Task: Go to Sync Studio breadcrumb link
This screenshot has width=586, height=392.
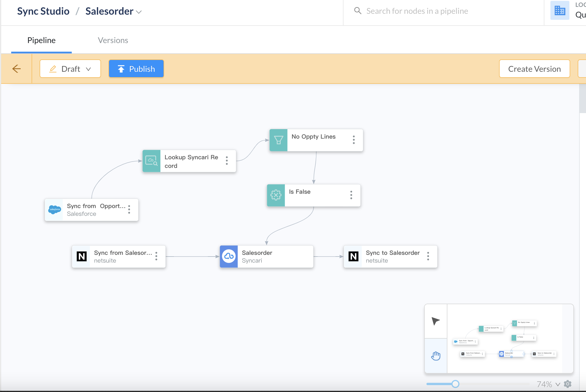Action: (43, 11)
